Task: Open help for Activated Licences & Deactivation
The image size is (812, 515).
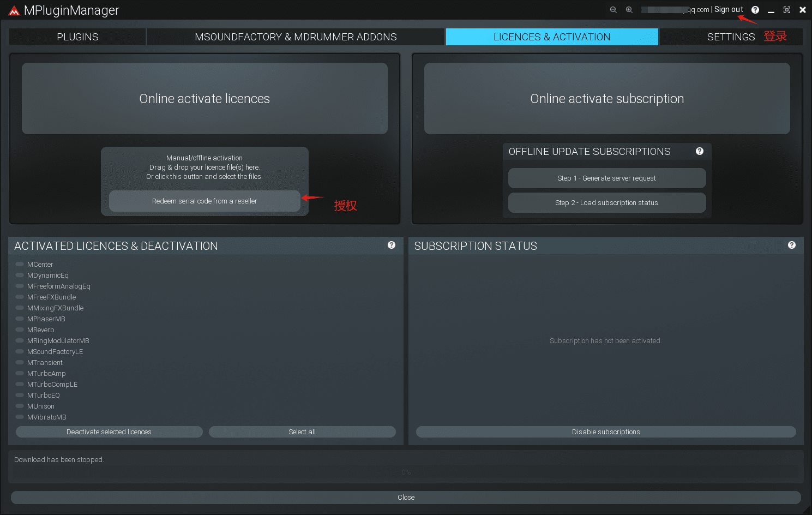Action: point(392,245)
